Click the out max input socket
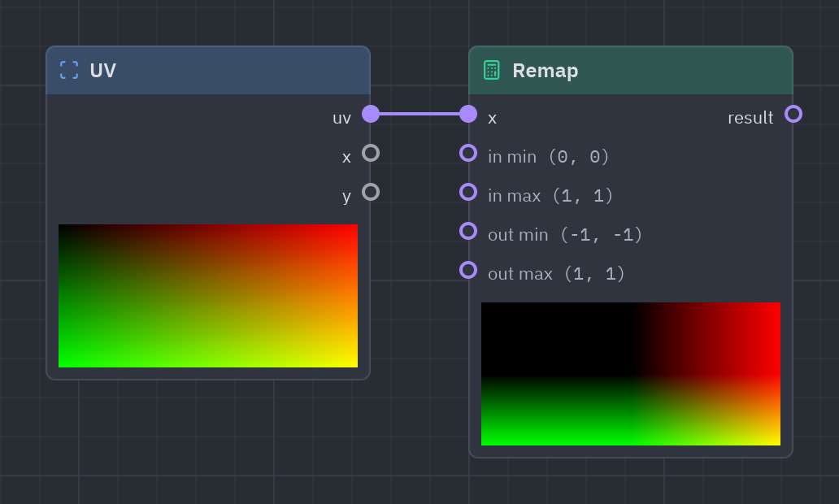839x504 pixels. click(468, 270)
